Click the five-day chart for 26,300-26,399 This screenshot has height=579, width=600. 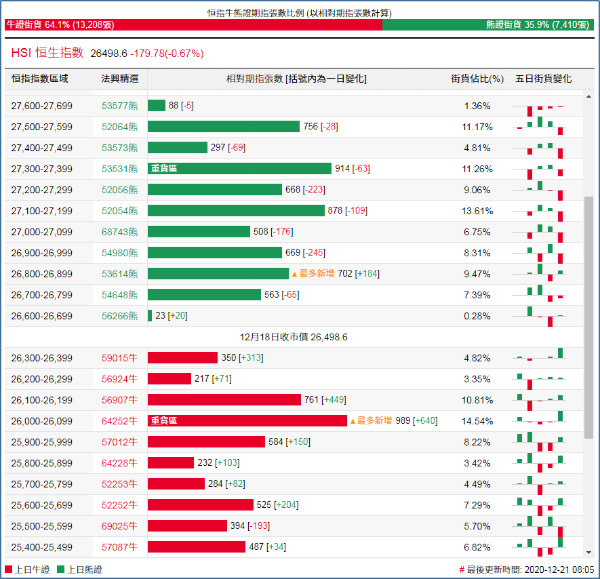539,355
